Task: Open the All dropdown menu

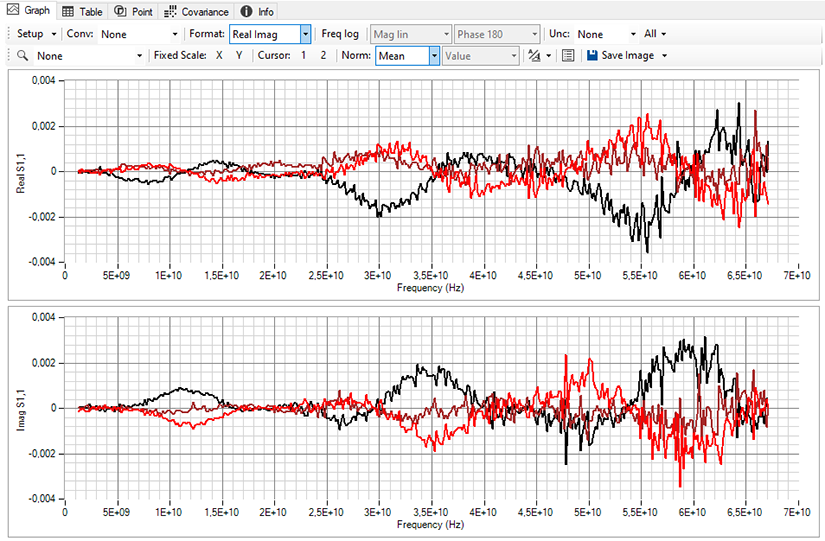Action: [656, 34]
